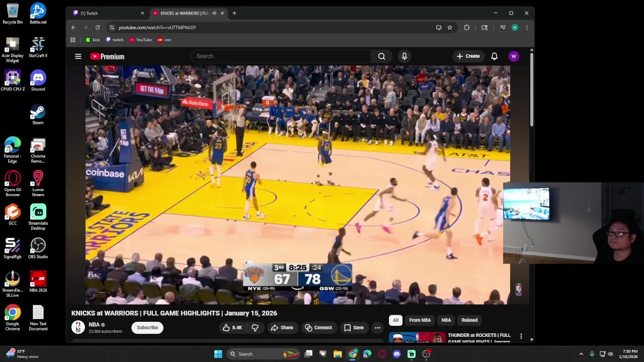This screenshot has width=644, height=362.
Task: Open Windows Start menu
Action: click(218, 354)
